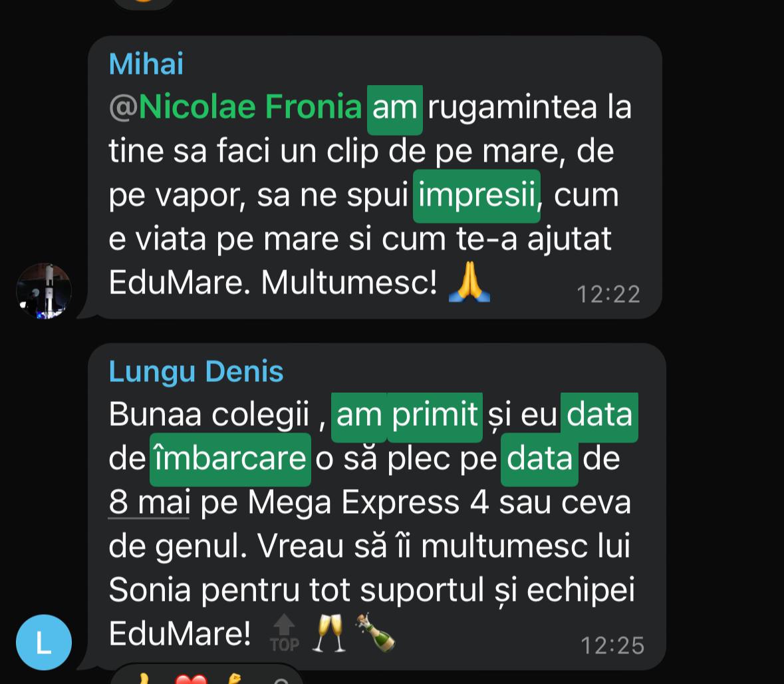Select highlighted word 'îmbarcare'

coord(231,459)
